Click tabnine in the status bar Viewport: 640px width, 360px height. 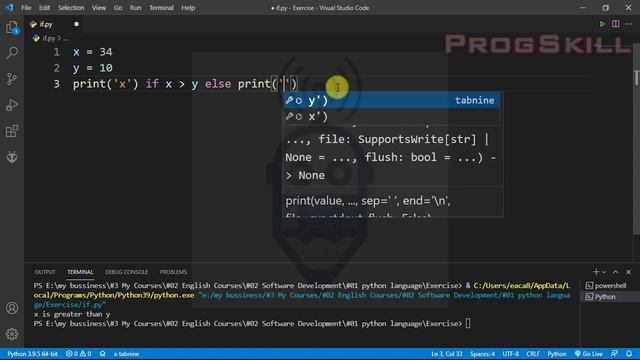click(126, 353)
